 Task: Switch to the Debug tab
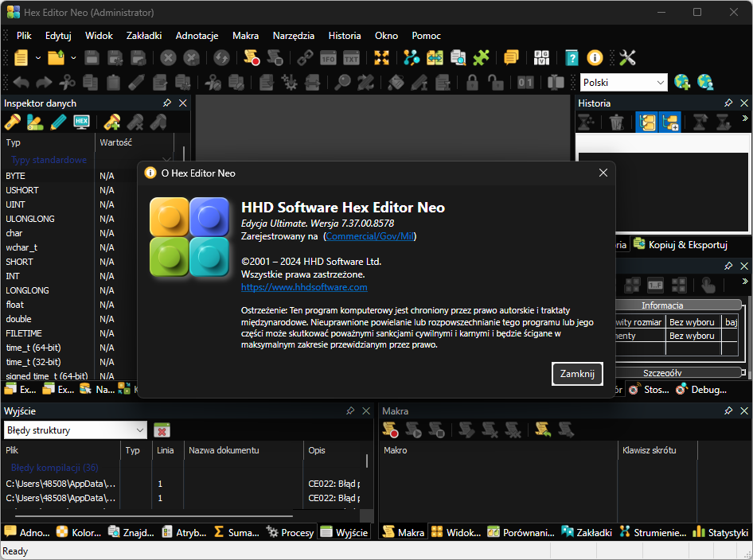701,390
